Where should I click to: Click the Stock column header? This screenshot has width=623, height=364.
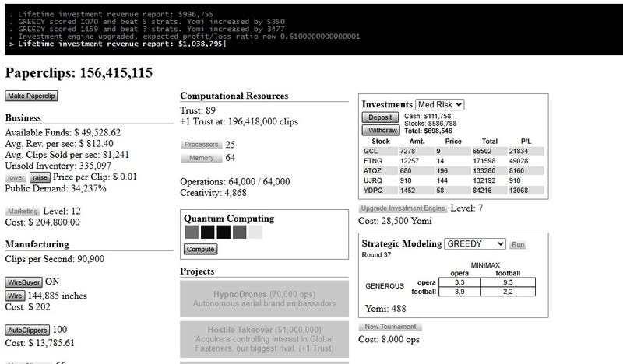[381, 142]
